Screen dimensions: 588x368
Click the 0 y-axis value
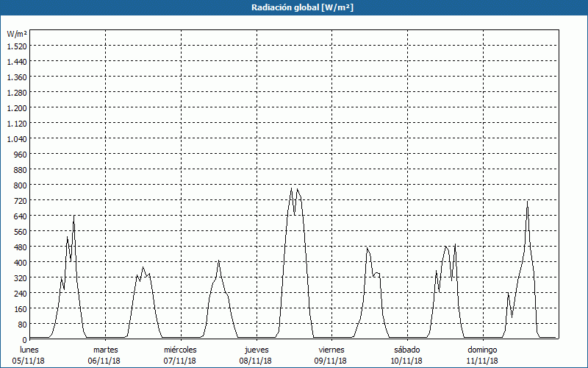pyautogui.click(x=25, y=340)
